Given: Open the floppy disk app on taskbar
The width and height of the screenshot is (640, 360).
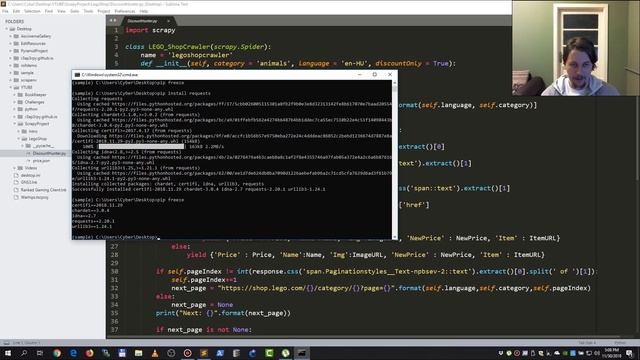Looking at the screenshot, I should (122, 353).
